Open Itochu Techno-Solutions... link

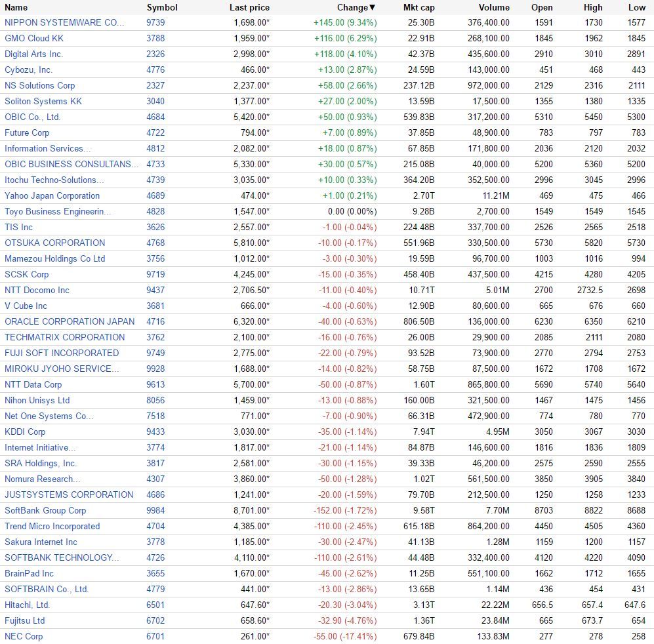(54, 180)
